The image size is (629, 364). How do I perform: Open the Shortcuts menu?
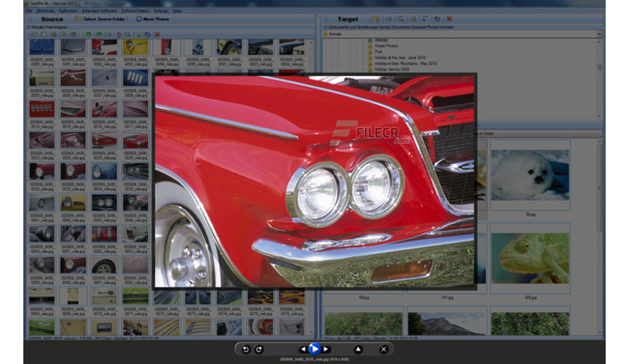[x=45, y=11]
